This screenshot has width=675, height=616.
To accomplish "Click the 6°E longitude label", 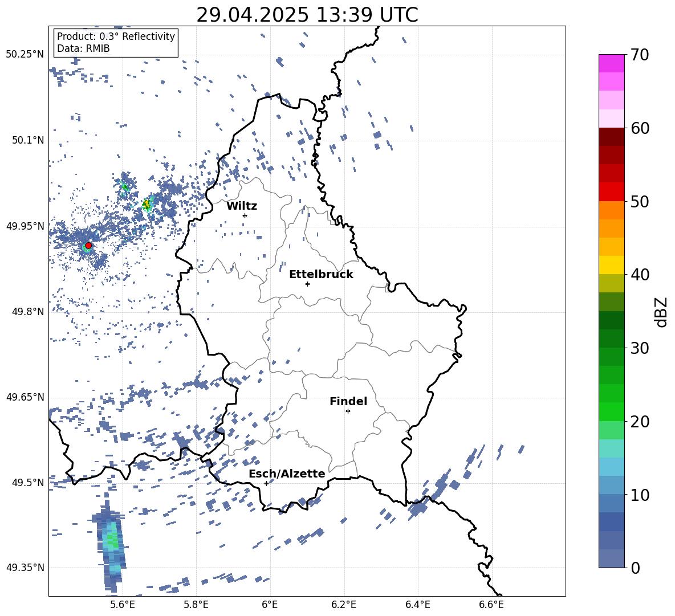I will 270,605.
